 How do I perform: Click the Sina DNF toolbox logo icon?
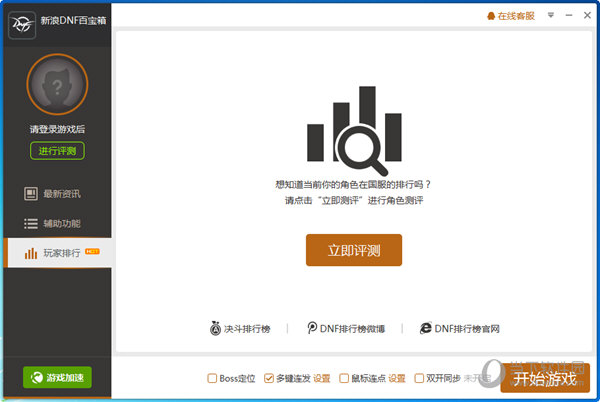click(x=22, y=25)
